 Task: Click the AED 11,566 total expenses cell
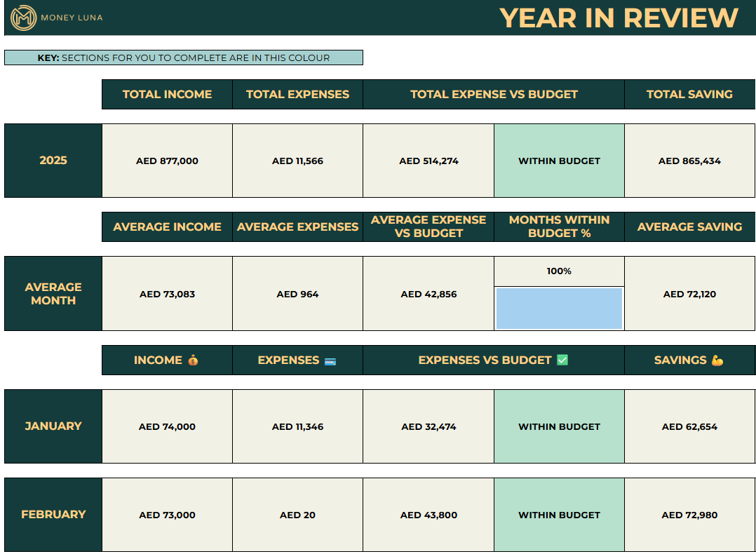[x=297, y=161]
